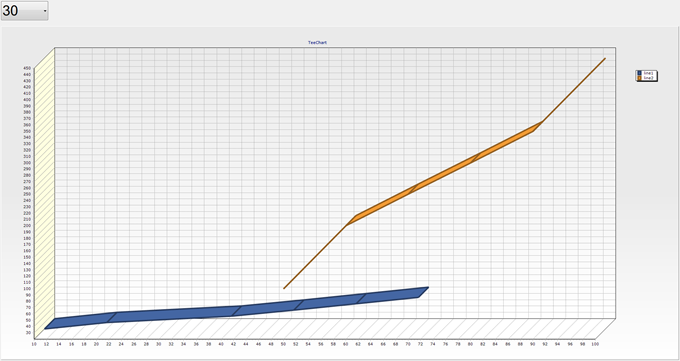680x361 pixels.
Task: Click the line2 legend label
Action: tap(648, 78)
